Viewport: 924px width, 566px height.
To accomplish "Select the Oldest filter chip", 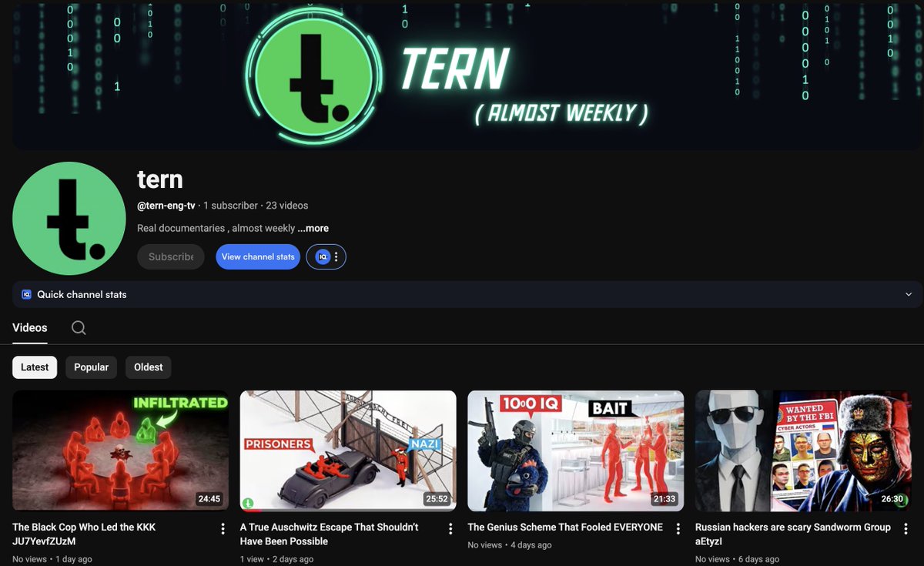I will coord(149,367).
